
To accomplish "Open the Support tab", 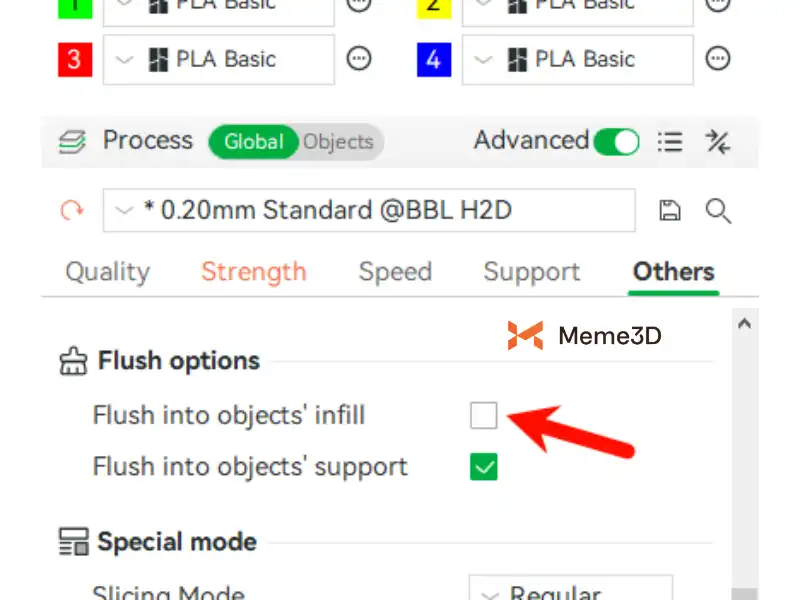I will pos(531,272).
